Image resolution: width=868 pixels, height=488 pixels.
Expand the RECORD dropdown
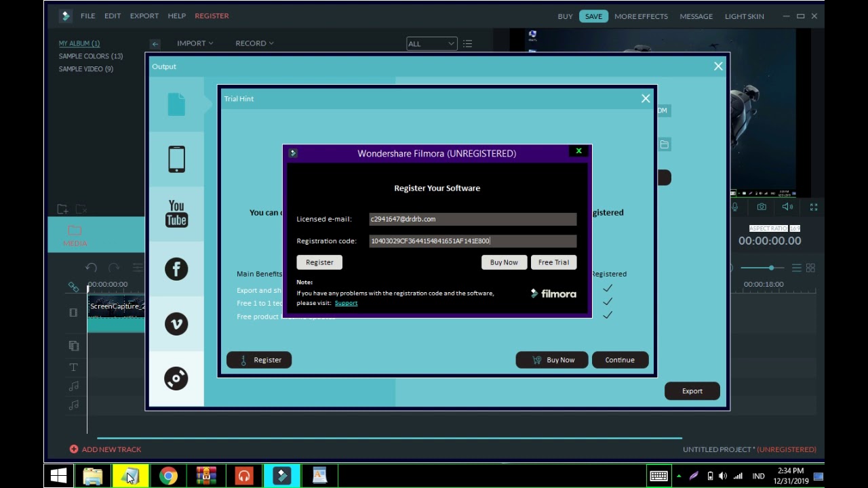pyautogui.click(x=254, y=43)
